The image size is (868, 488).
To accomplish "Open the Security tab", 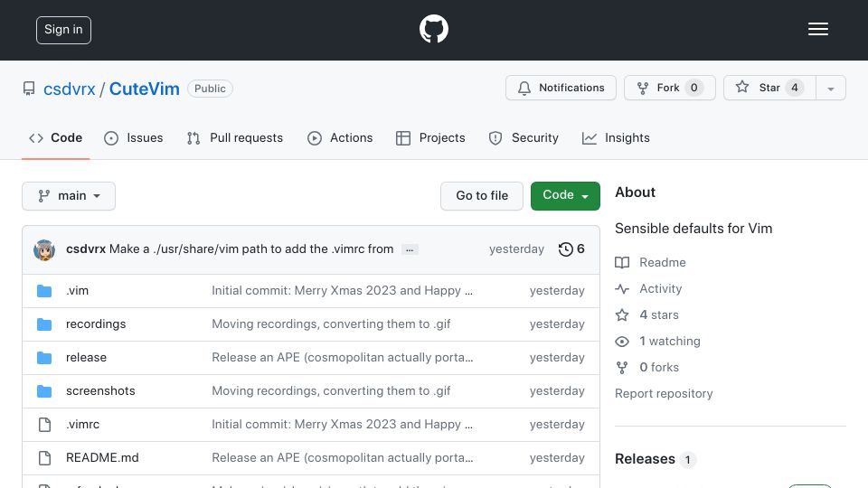I will tap(524, 137).
